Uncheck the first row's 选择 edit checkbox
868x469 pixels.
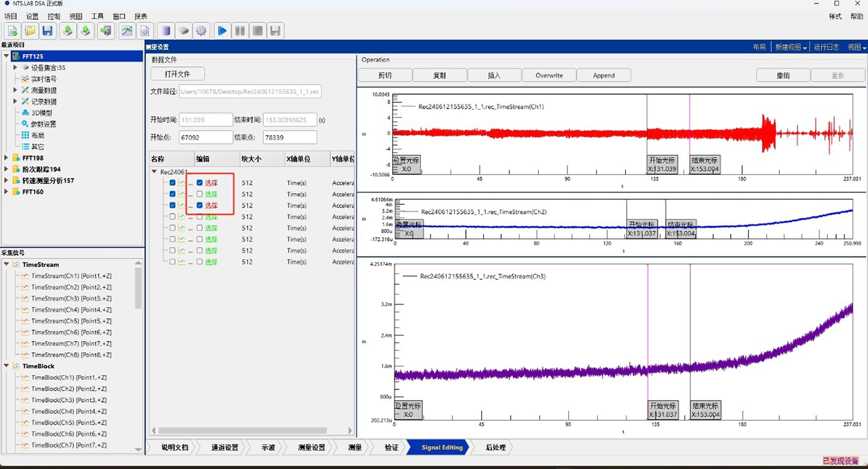coord(200,183)
